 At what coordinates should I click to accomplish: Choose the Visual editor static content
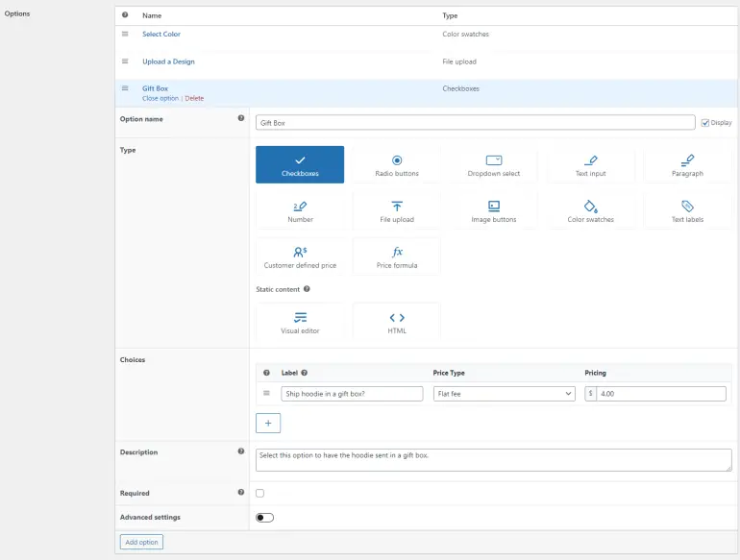tap(300, 322)
